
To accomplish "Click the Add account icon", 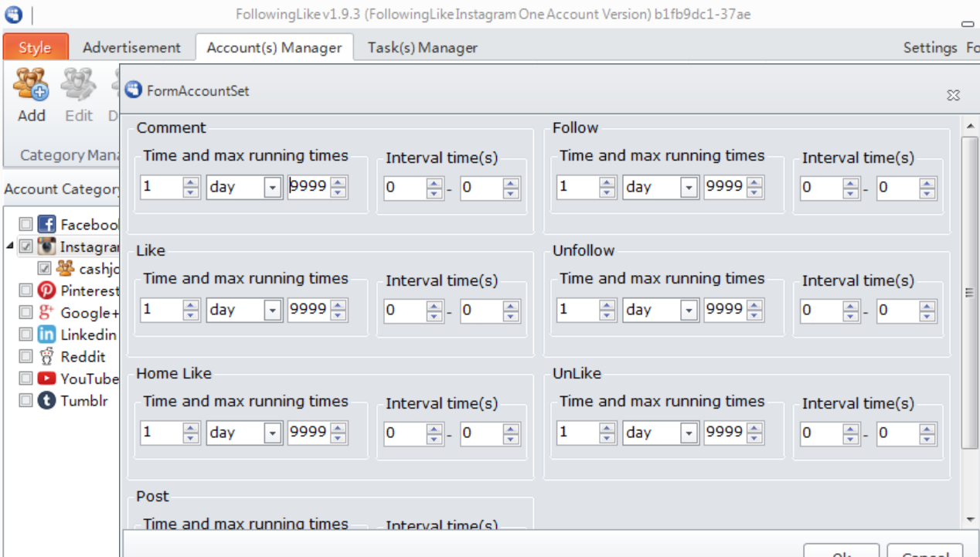I will (31, 85).
